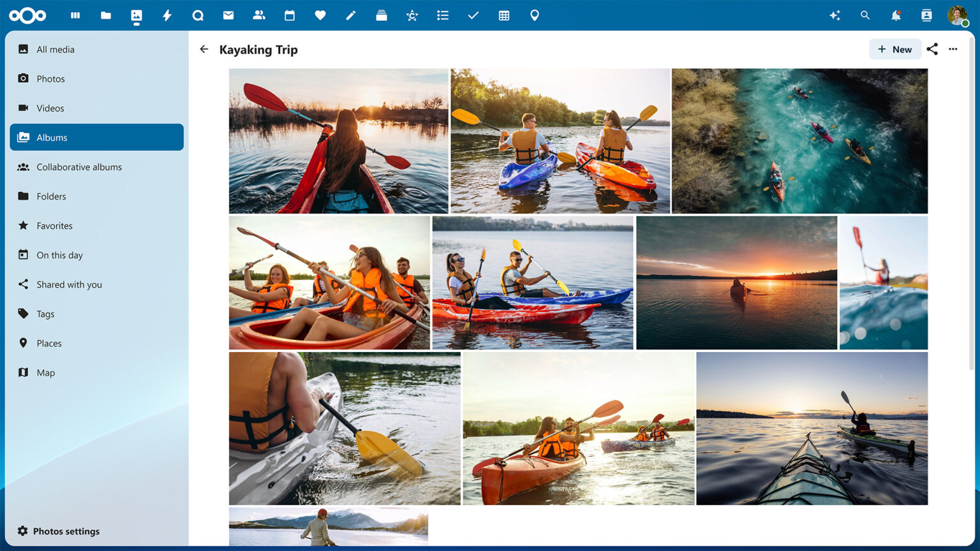Open the contacts menu in the header
The height and width of the screenshot is (551, 980).
tap(926, 15)
